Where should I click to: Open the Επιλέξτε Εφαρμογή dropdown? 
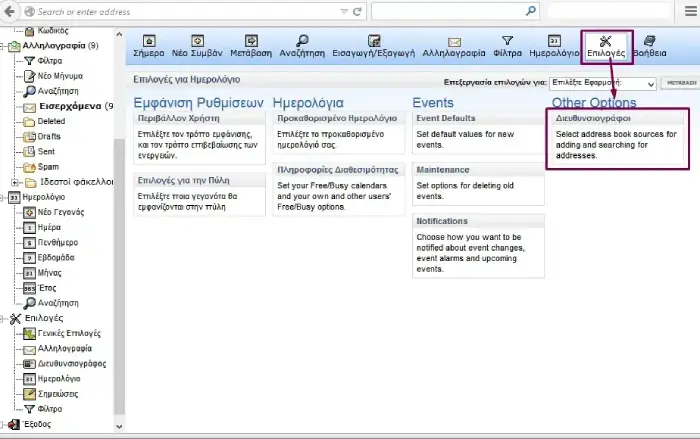click(603, 83)
